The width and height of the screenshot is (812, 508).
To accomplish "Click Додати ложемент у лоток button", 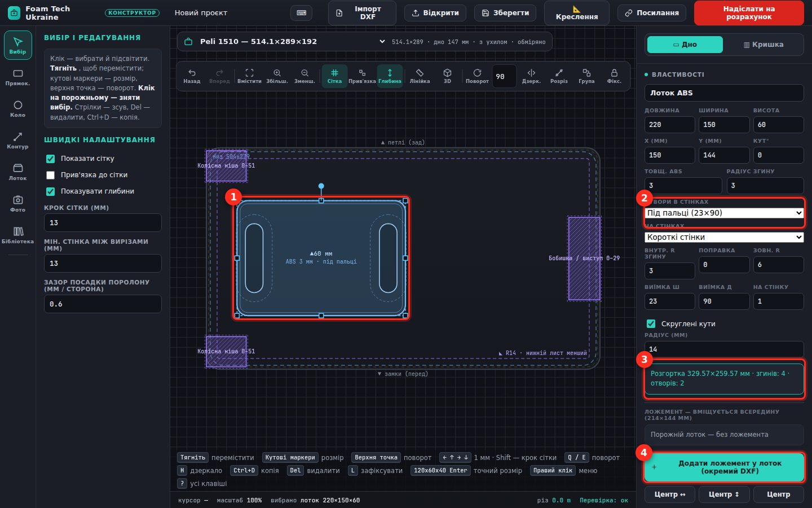I will pyautogui.click(x=724, y=467).
